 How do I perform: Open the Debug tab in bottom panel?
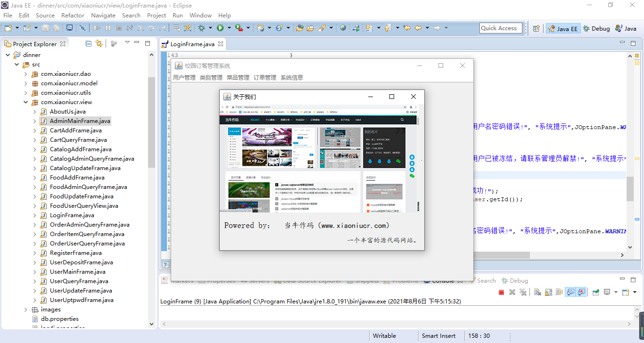click(514, 280)
